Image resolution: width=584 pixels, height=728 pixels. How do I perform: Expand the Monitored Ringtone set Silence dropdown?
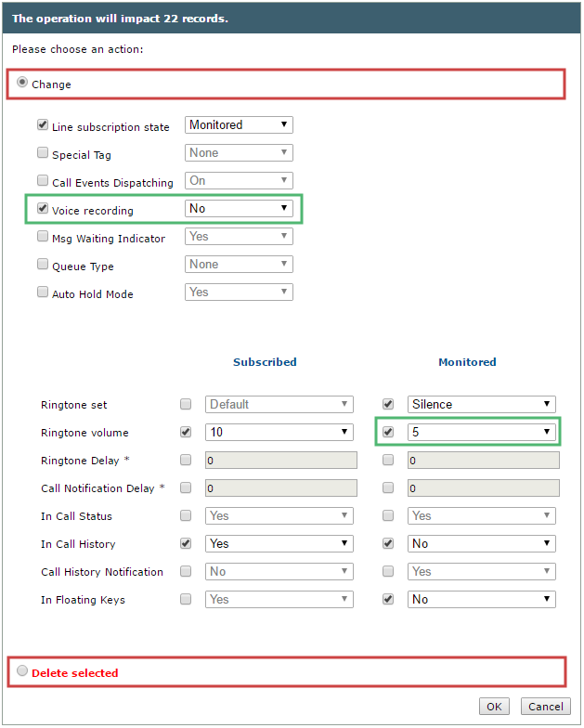click(x=481, y=405)
